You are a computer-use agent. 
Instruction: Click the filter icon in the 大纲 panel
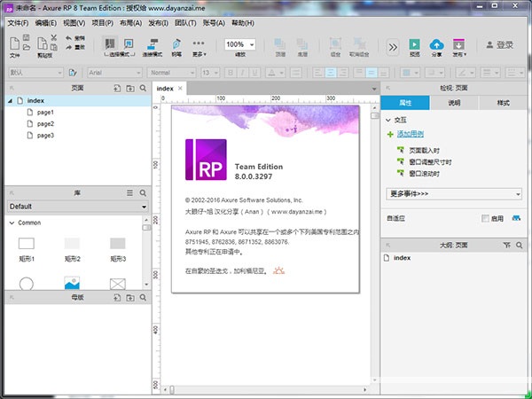coord(507,245)
